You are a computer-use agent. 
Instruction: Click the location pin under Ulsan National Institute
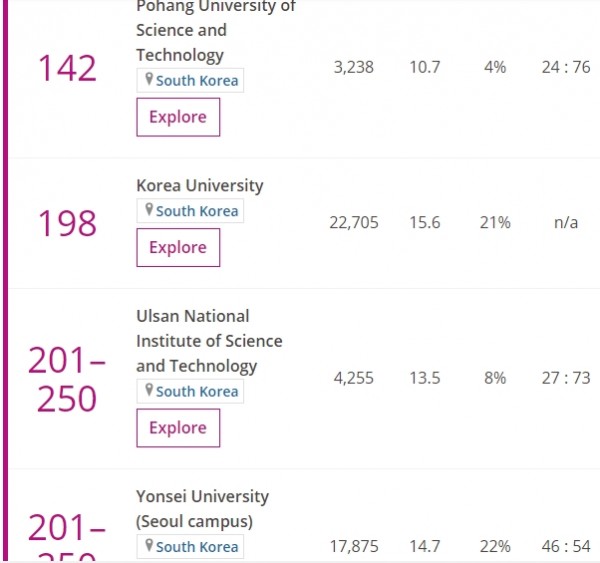click(x=149, y=390)
